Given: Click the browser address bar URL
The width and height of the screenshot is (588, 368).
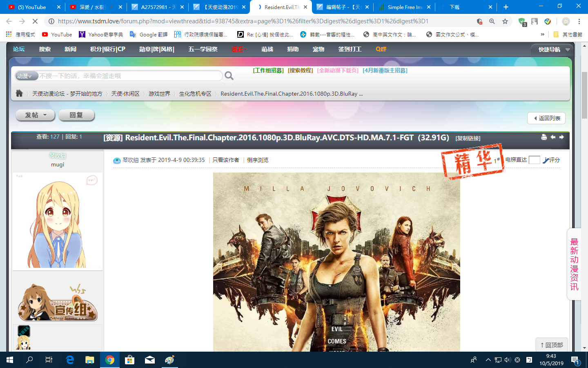Looking at the screenshot, I should (243, 21).
